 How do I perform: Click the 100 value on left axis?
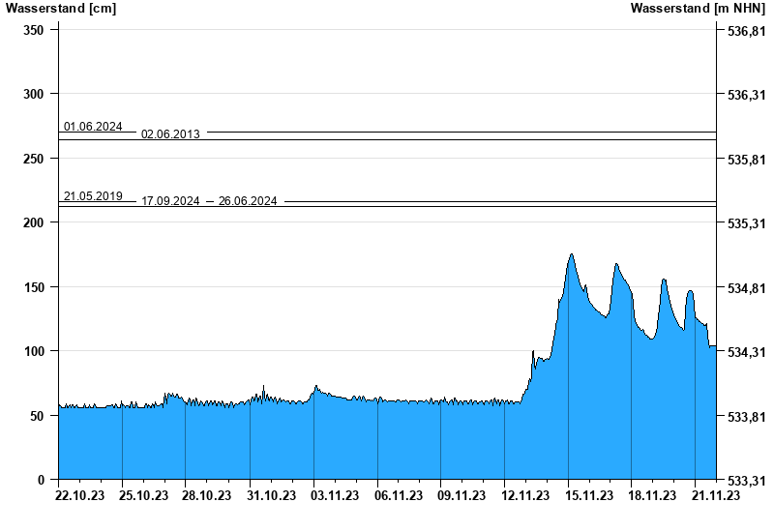tap(34, 351)
